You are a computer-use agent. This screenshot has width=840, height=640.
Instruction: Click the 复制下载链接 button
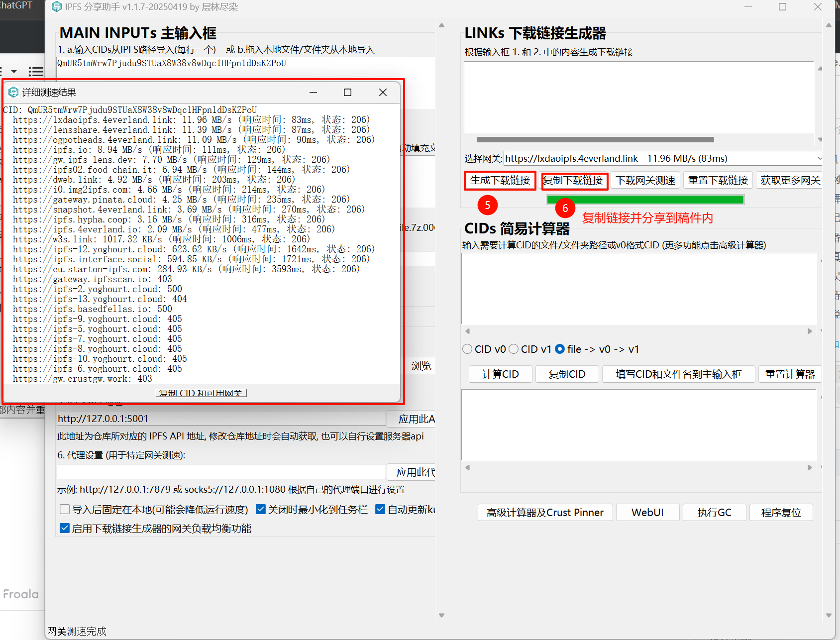[x=574, y=180]
